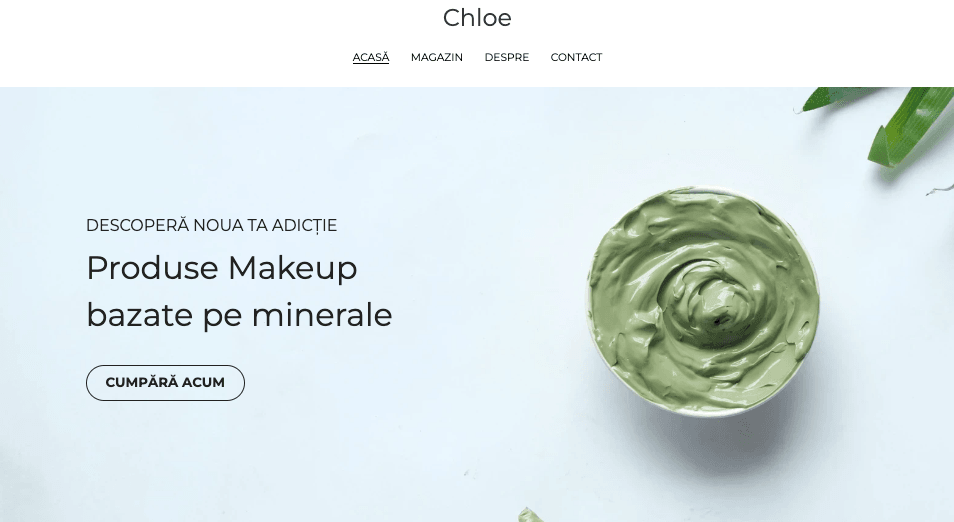Click the CUMPĂRĂ ACUM button
954x522 pixels.
pyautogui.click(x=165, y=383)
